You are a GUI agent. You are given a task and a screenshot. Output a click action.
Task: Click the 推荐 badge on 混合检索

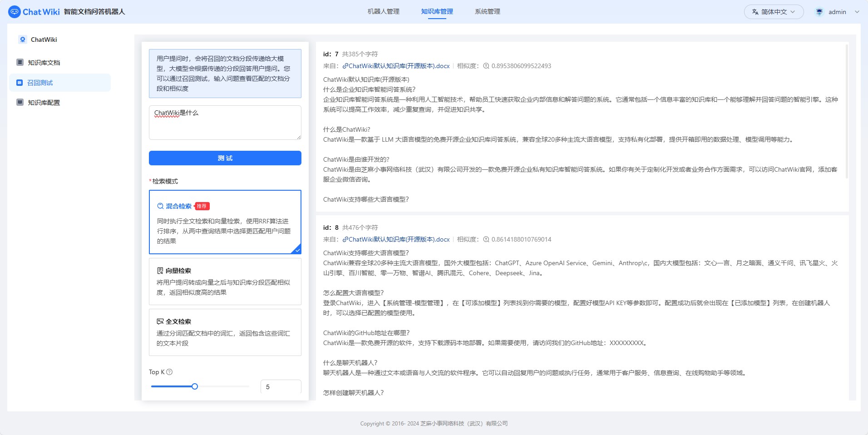[202, 206]
